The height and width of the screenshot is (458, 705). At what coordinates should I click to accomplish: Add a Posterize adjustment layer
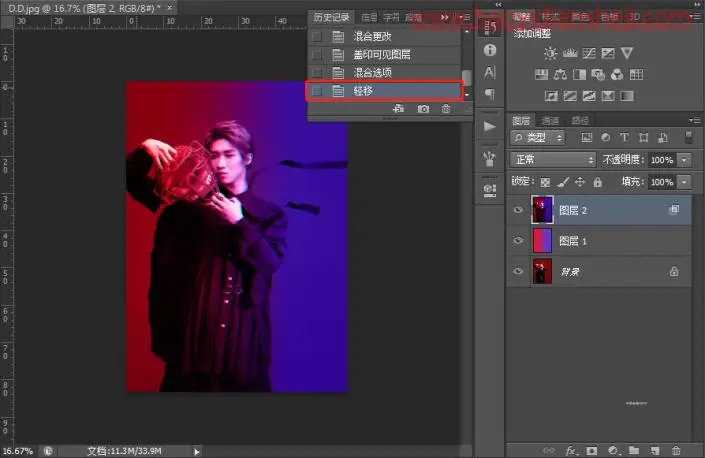click(570, 96)
